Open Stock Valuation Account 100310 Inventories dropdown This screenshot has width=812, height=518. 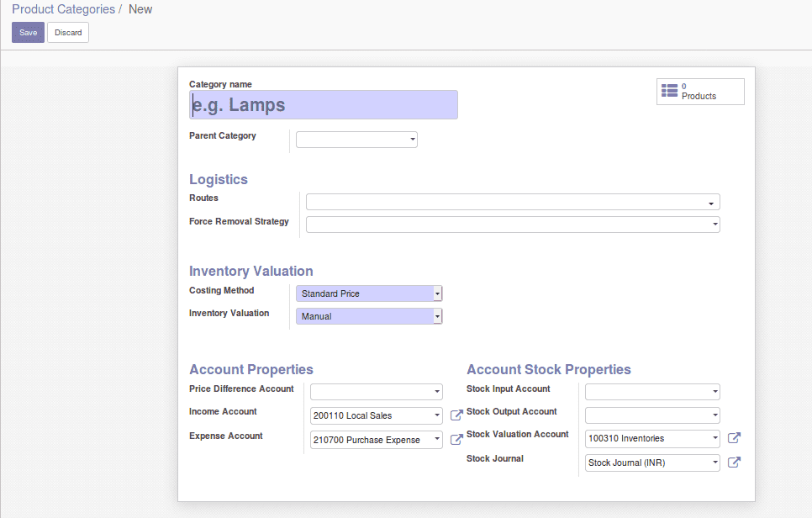652,438
